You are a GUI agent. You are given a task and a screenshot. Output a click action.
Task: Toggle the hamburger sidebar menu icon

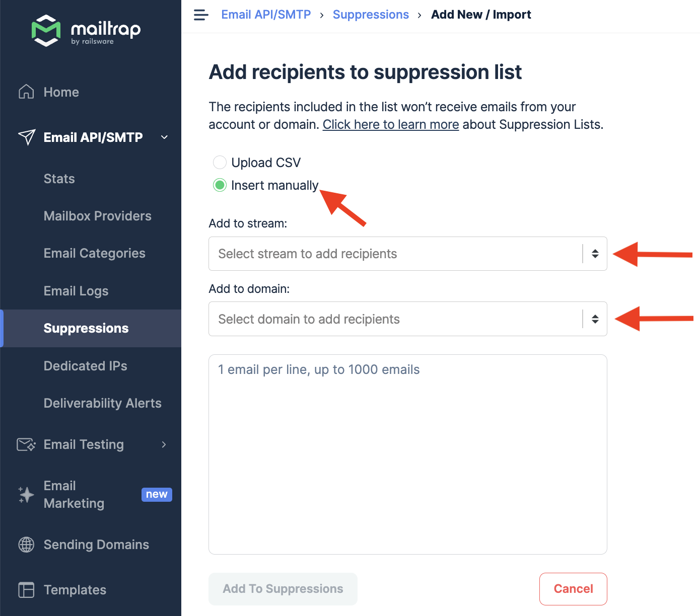point(201,15)
